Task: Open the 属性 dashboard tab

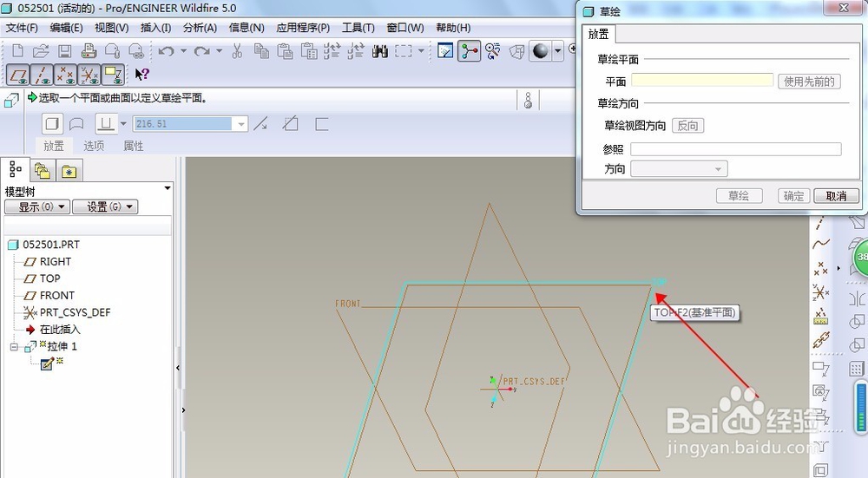Action: (x=134, y=146)
